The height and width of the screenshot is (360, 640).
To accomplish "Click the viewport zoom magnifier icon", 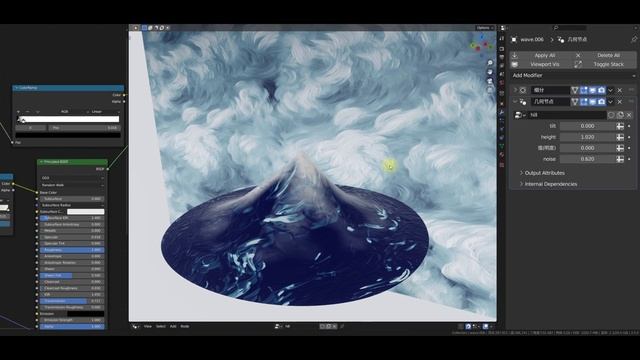I will (490, 63).
